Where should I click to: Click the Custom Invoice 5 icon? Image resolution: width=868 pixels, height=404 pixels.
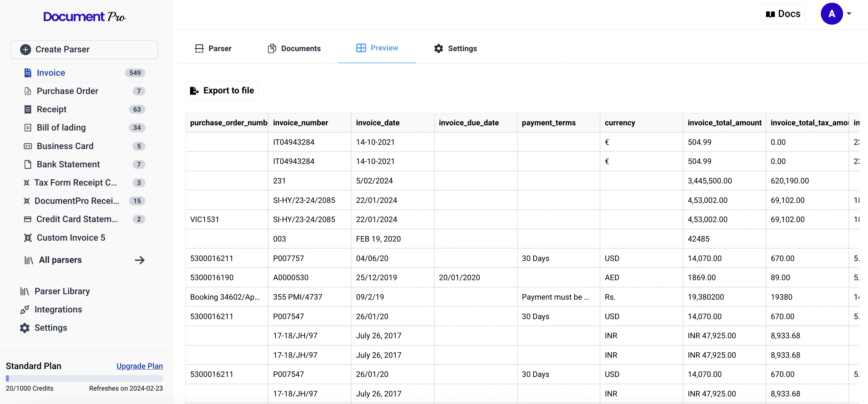[28, 238]
